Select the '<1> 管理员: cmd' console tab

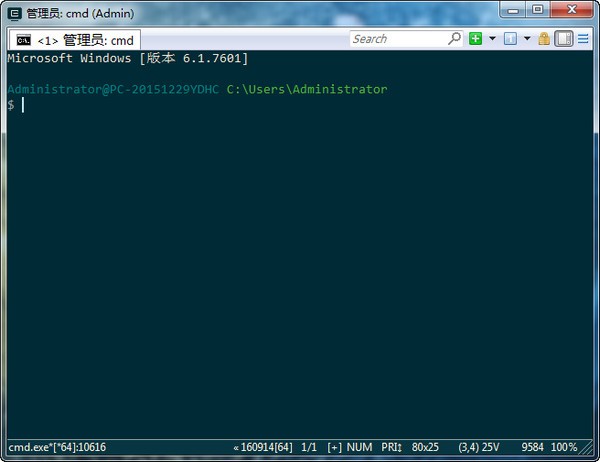(x=75, y=40)
